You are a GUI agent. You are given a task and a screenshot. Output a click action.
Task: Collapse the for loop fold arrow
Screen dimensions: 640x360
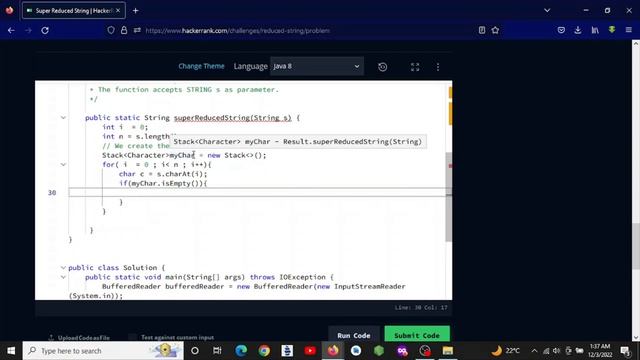[x=63, y=164]
